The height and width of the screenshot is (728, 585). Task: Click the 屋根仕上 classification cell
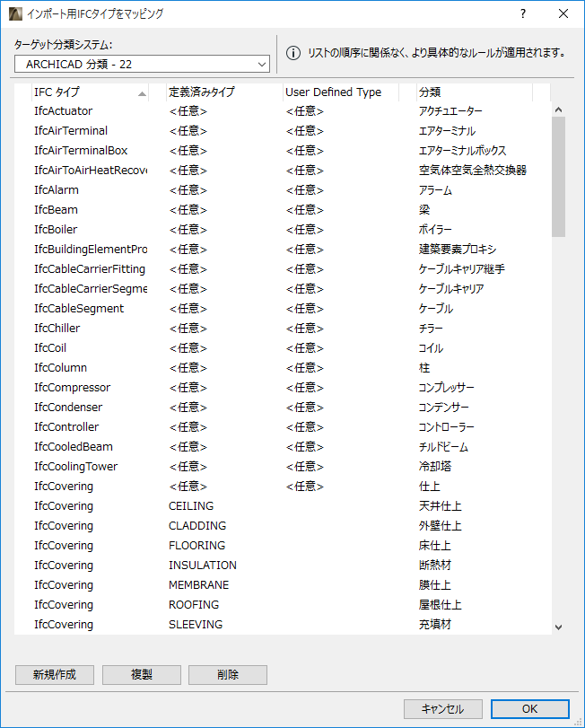[x=441, y=604]
